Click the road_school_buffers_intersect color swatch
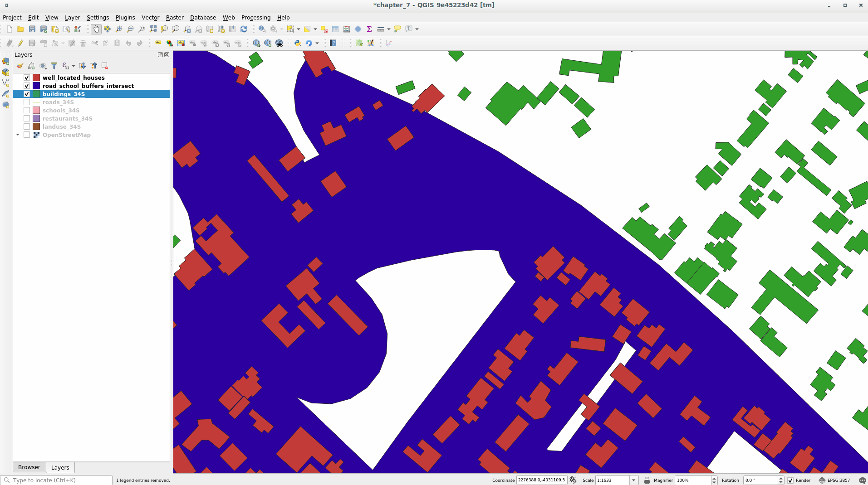Screen dimensions: 868x485 pyautogui.click(x=36, y=86)
